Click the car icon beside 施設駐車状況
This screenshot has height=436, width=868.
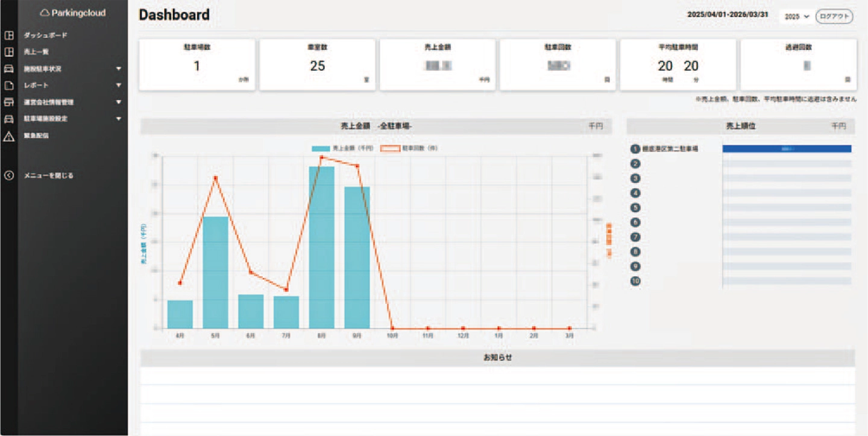[x=9, y=69]
